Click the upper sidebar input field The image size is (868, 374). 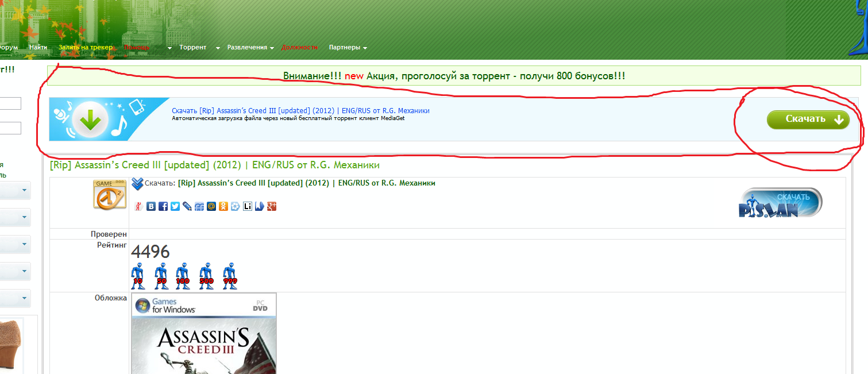(x=10, y=103)
